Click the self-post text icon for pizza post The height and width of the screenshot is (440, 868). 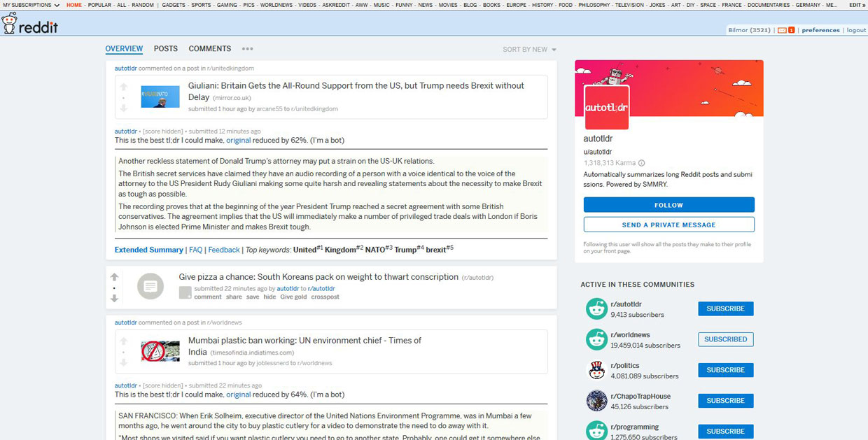coord(150,286)
